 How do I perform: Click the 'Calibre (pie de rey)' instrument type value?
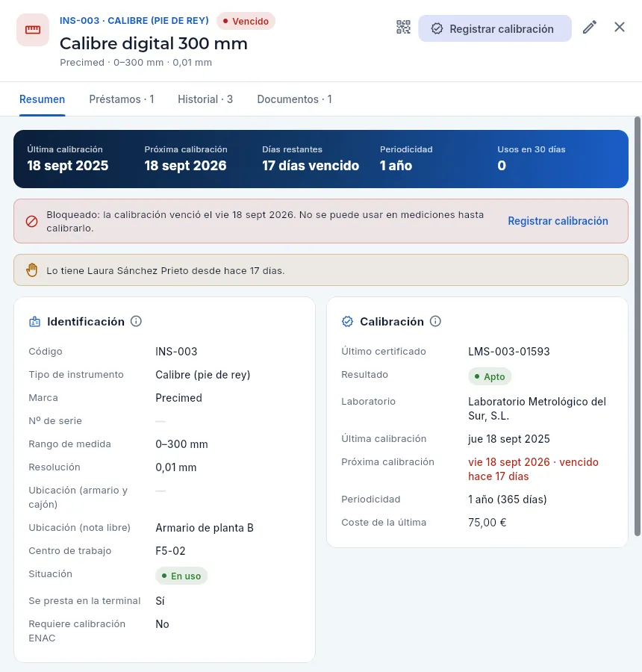tap(203, 375)
